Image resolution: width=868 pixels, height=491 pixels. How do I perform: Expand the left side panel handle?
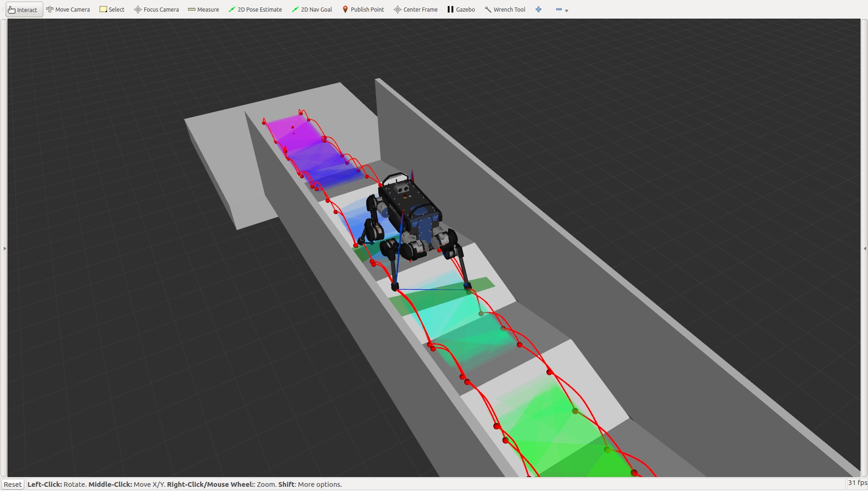coord(5,248)
